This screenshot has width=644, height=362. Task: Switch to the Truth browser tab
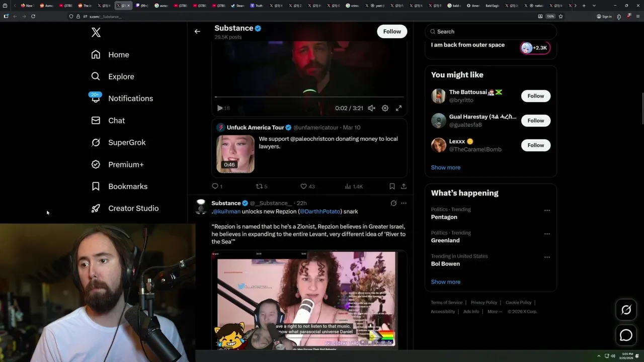point(257,6)
